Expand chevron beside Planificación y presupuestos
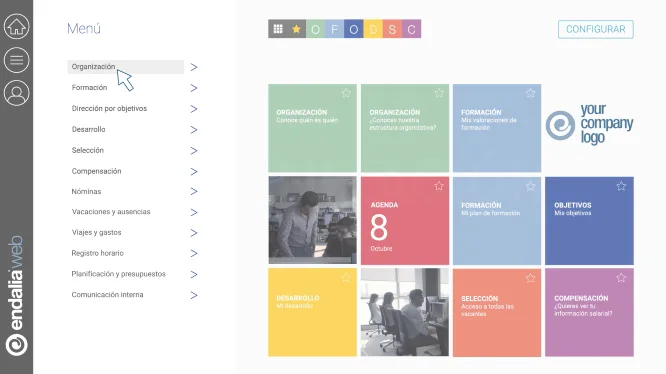Image resolution: width=666 pixels, height=374 pixels. pos(194,274)
